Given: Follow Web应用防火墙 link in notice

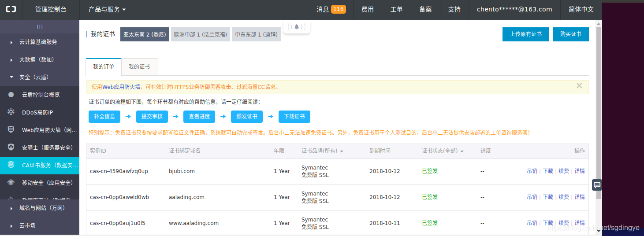Looking at the screenshot, I should coord(121,87).
